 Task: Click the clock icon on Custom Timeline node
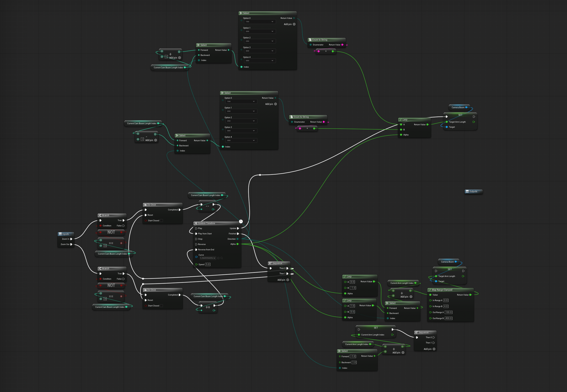tap(241, 221)
